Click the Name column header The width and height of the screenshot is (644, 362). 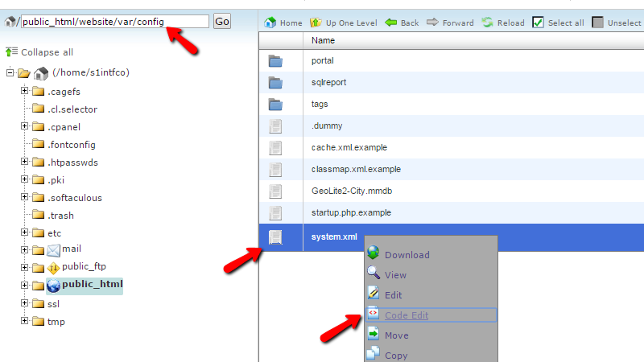(x=323, y=40)
